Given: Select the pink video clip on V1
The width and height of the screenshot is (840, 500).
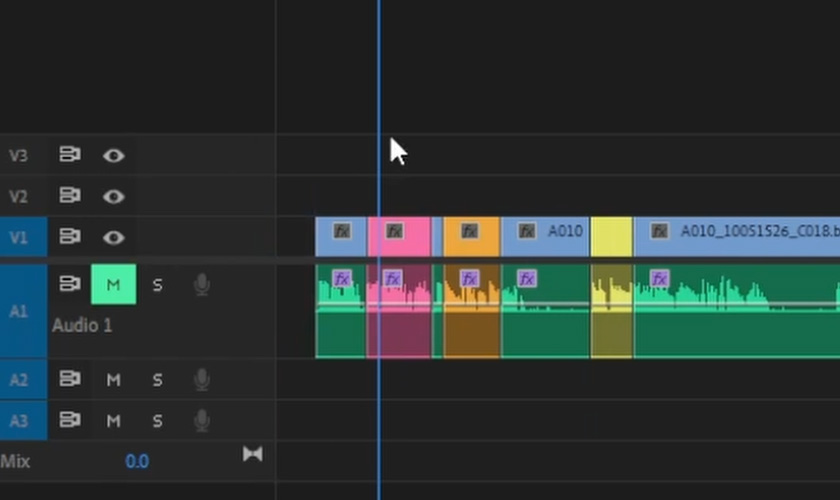Looking at the screenshot, I should [x=399, y=236].
